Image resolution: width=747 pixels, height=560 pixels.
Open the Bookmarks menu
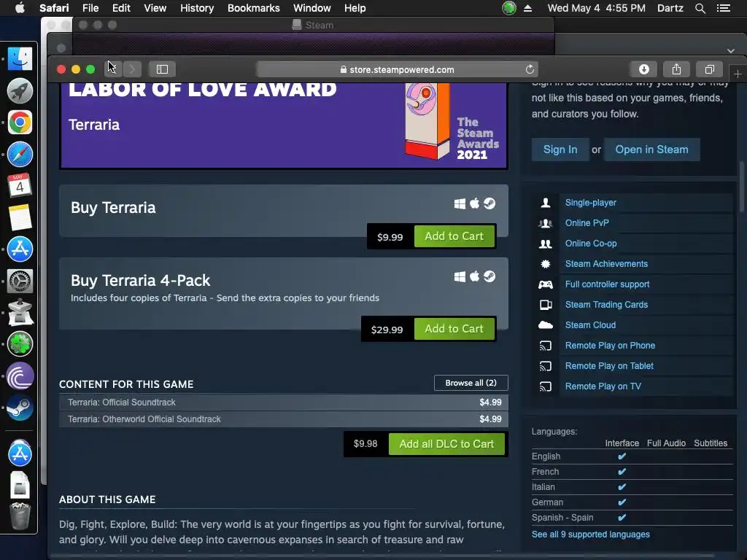253,8
